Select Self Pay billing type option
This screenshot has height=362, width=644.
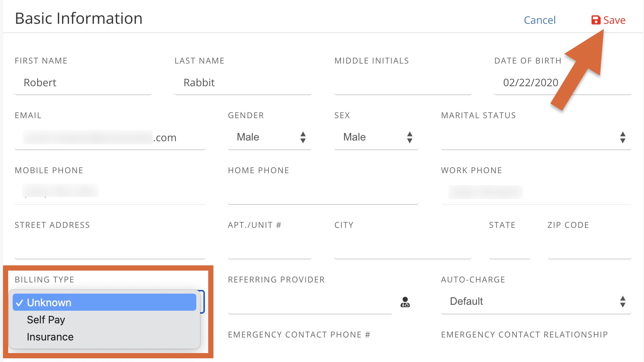pyautogui.click(x=46, y=320)
